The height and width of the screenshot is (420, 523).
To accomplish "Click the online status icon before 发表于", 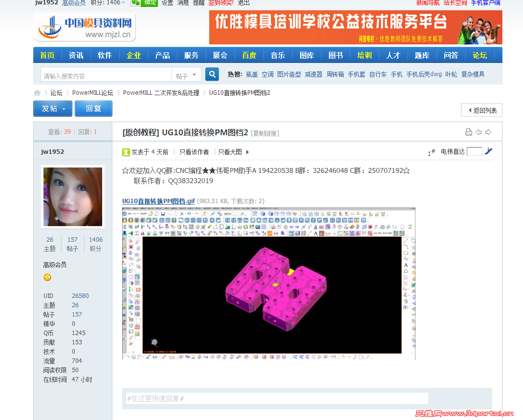I will (126, 152).
